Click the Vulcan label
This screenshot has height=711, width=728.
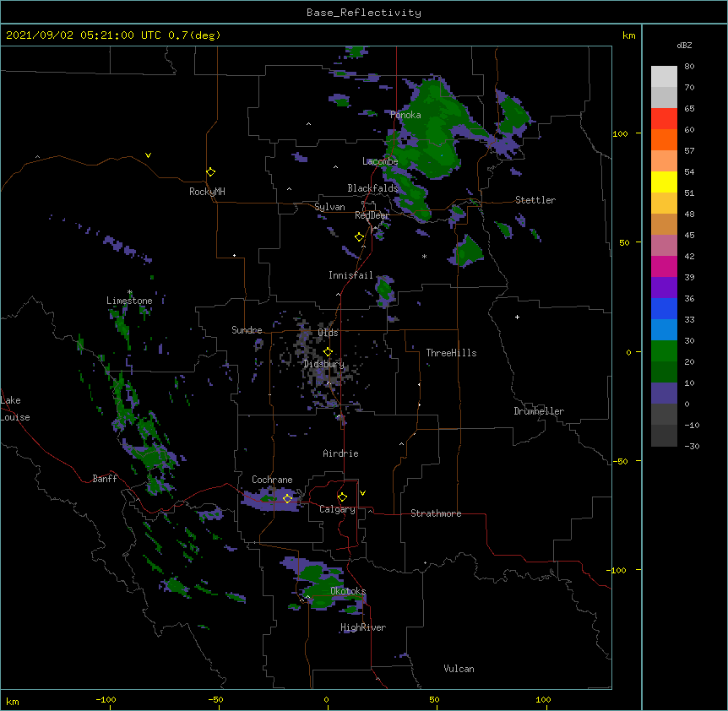459,669
